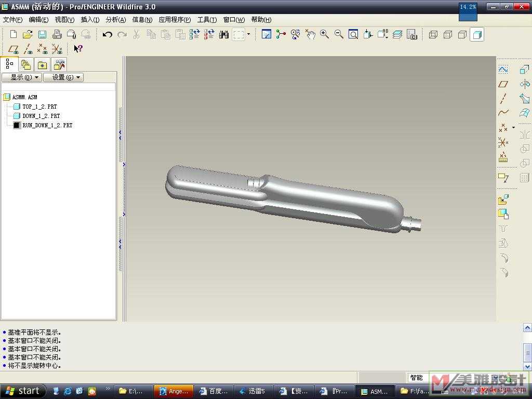
Task: Click the Regeneration manager icon
Action: [x=209, y=34]
